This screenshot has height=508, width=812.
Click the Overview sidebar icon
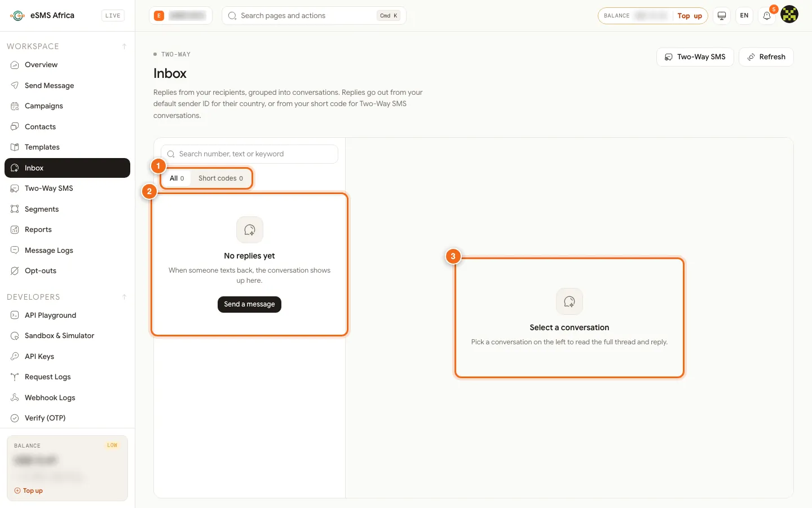click(x=15, y=65)
